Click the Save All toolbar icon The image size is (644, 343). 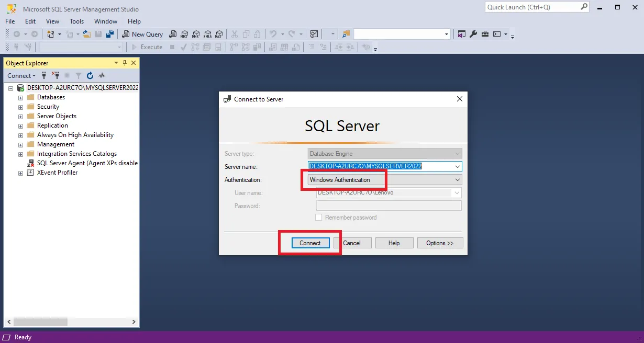(110, 34)
